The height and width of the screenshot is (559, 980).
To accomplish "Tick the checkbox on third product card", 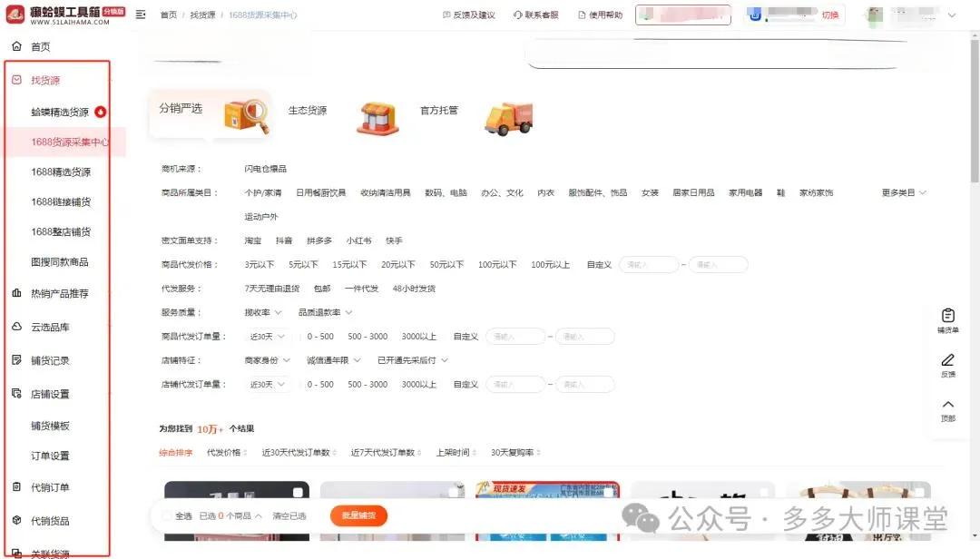I will (608, 493).
